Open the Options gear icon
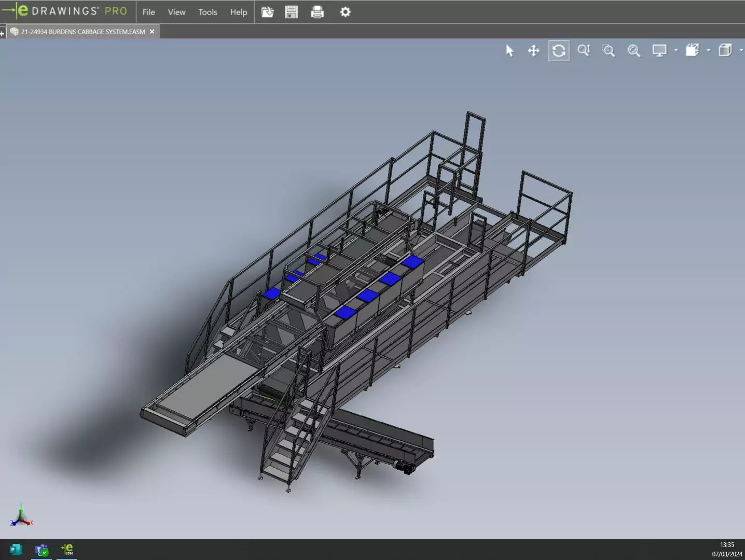 pyautogui.click(x=345, y=12)
